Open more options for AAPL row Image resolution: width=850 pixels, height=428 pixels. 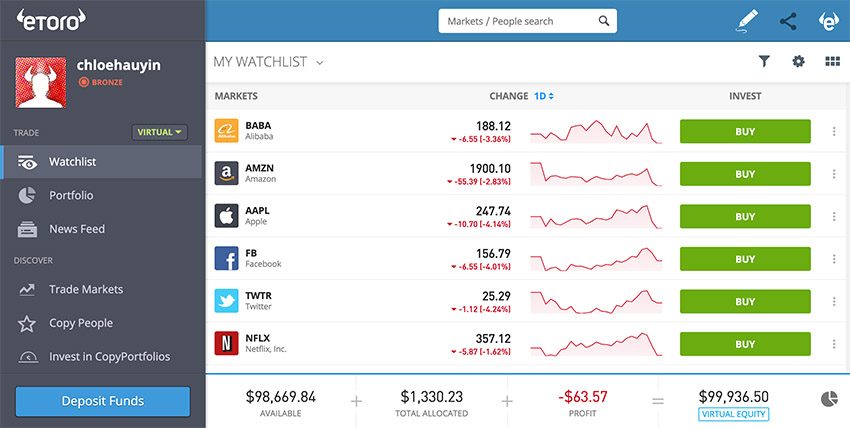pos(834,216)
